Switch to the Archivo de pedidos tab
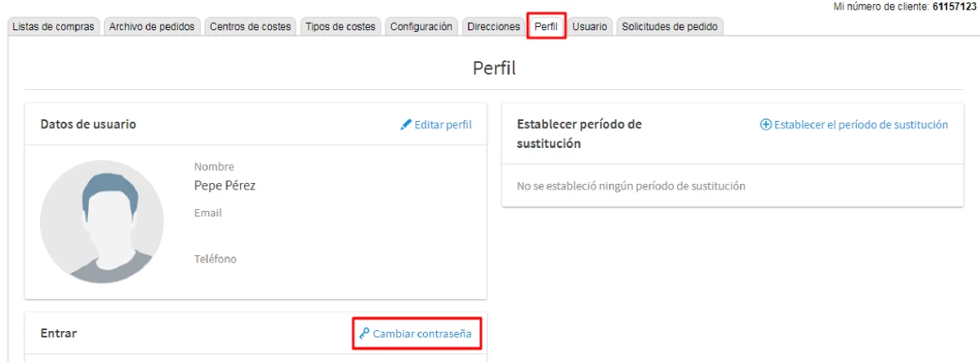This screenshot has height=362, width=980. click(x=152, y=27)
